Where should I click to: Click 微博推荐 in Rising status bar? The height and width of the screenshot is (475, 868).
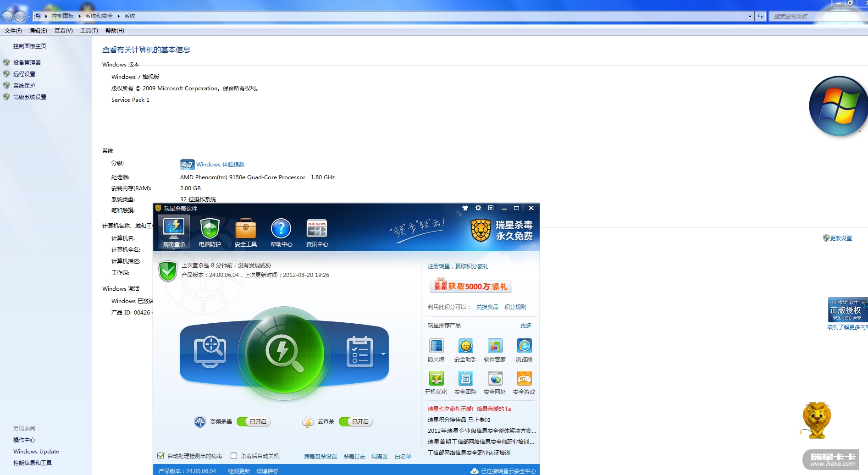click(267, 471)
